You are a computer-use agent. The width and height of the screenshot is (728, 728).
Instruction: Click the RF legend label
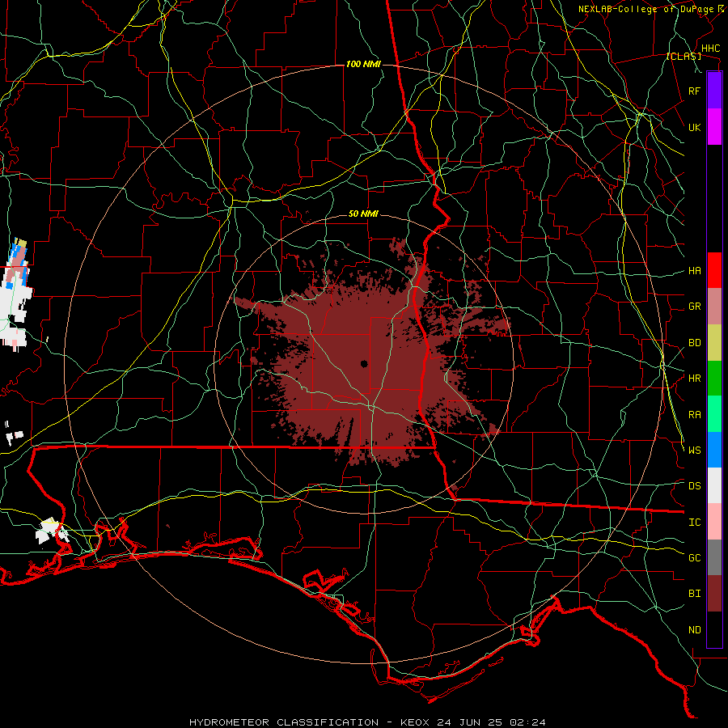(694, 91)
